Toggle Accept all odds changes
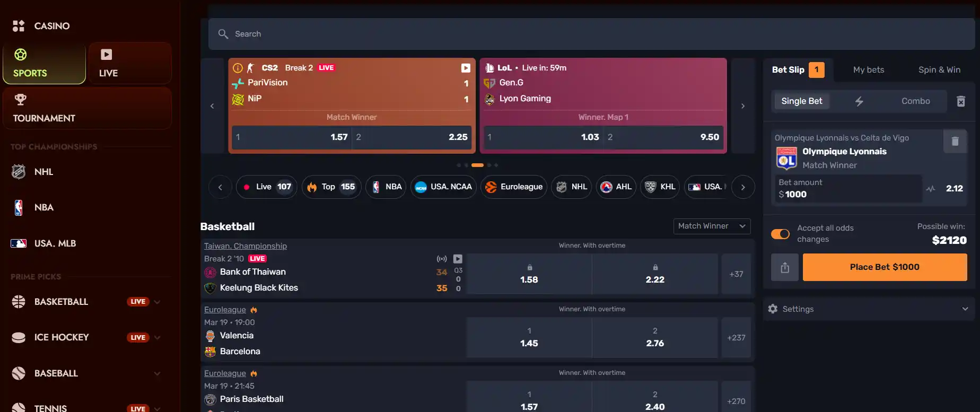Image resolution: width=980 pixels, height=412 pixels. point(780,234)
